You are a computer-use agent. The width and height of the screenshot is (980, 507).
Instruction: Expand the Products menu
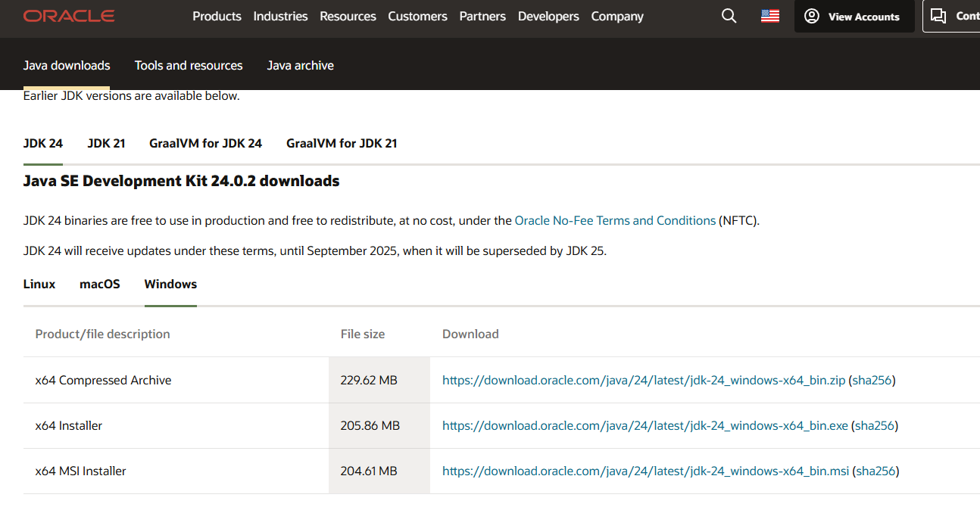217,16
